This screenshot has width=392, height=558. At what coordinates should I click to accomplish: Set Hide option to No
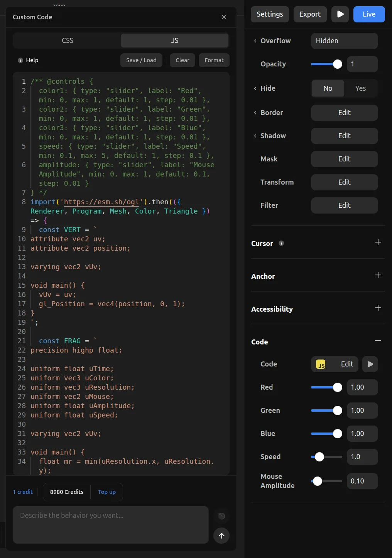328,88
